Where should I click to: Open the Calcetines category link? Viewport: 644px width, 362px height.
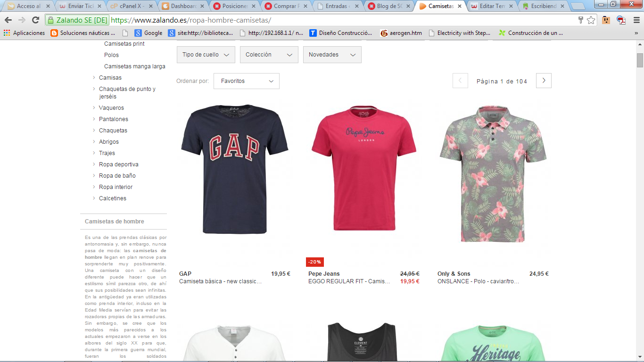pos(113,198)
